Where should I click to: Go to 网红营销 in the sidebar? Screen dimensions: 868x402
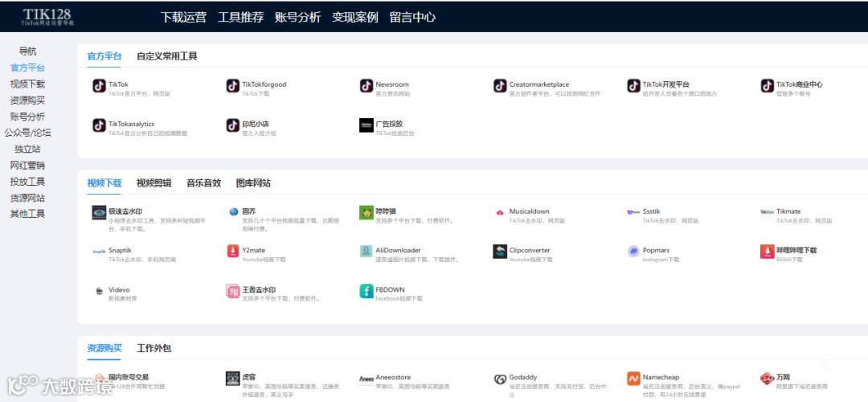tap(27, 166)
